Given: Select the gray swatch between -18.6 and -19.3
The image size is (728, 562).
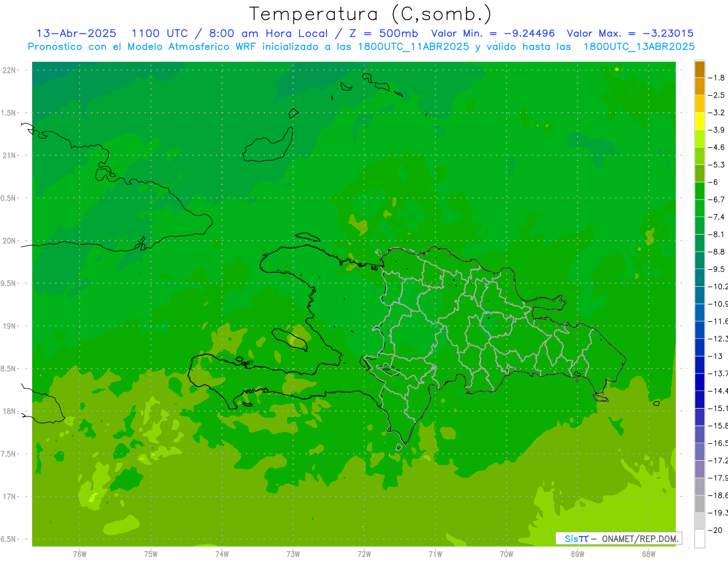Looking at the screenshot, I should pyautogui.click(x=699, y=504).
